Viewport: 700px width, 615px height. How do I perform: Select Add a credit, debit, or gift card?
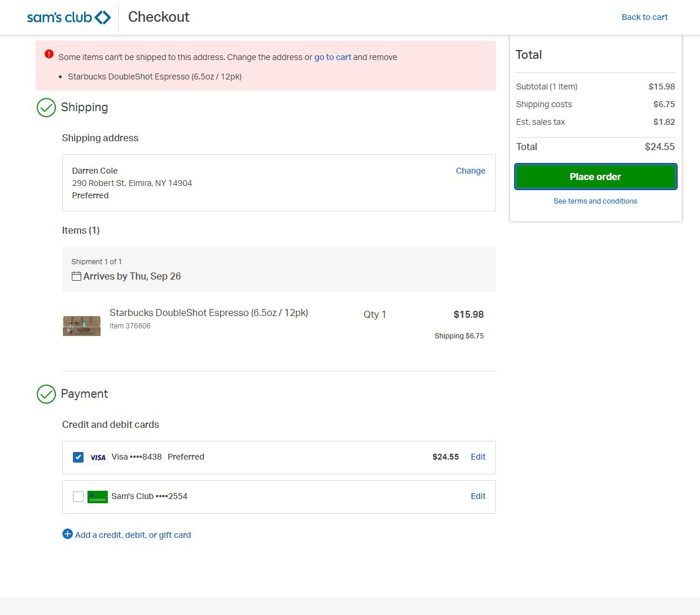[133, 535]
